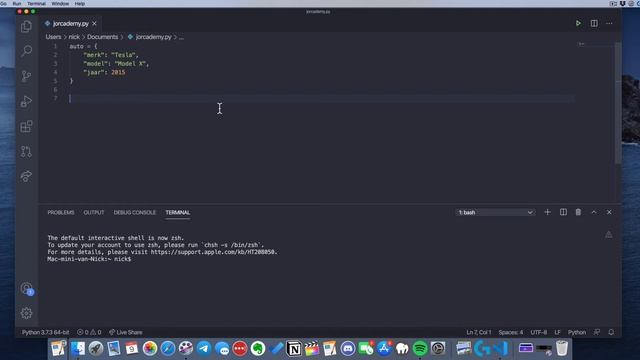Open the Run and Debug view
The image size is (640, 360).
(x=26, y=101)
